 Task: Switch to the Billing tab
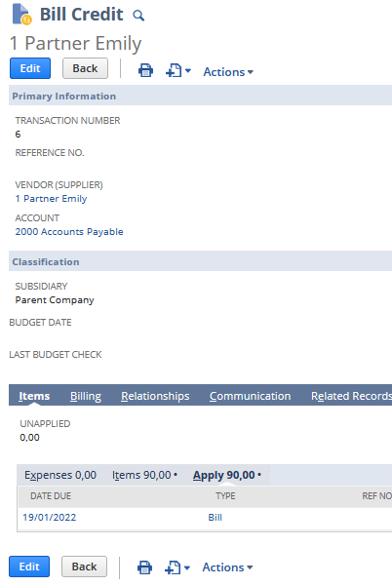pos(86,396)
